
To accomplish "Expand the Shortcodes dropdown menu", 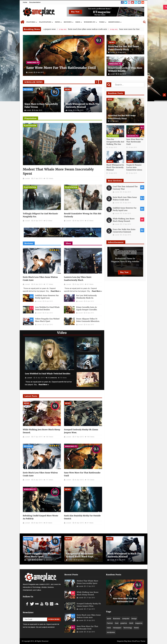I will pos(115,22).
